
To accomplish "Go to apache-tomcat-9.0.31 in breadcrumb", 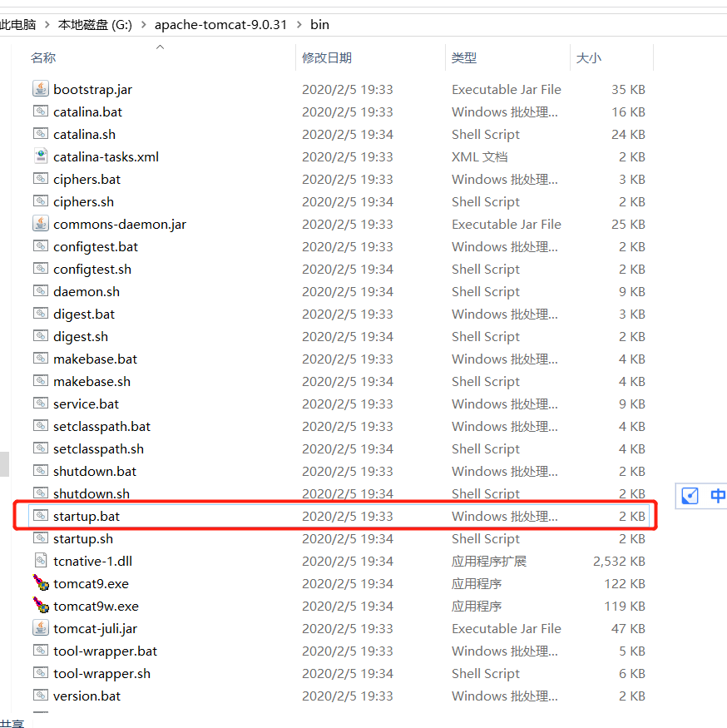I will pos(221,25).
